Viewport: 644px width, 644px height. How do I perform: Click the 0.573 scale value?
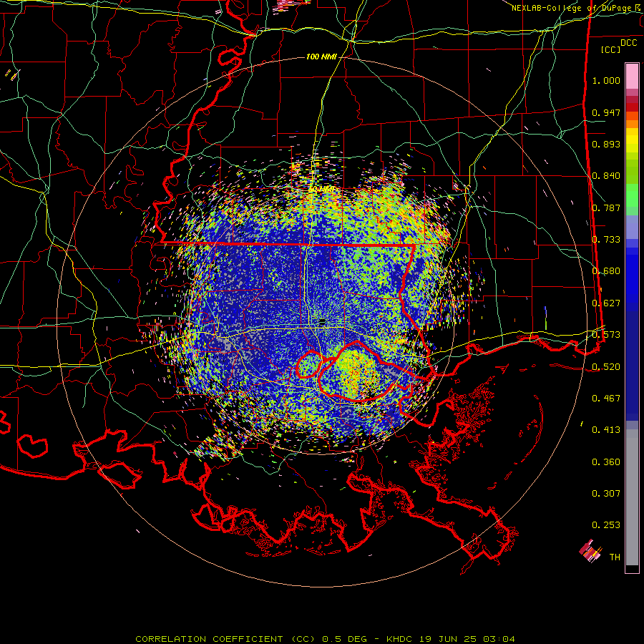pyautogui.click(x=606, y=335)
